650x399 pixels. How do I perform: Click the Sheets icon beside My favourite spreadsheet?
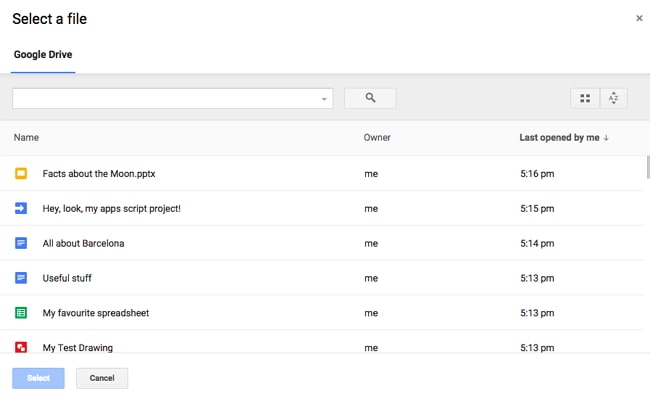21,312
